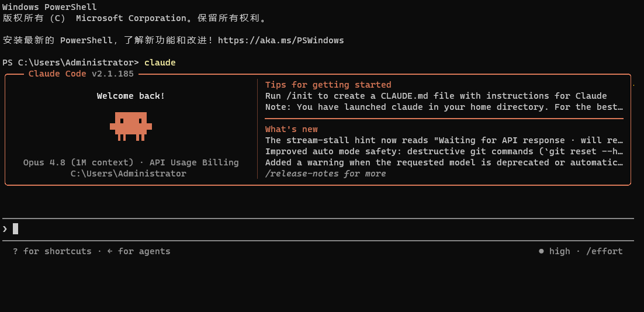
Task: Click the typed 'claude' command text
Action: pos(160,63)
